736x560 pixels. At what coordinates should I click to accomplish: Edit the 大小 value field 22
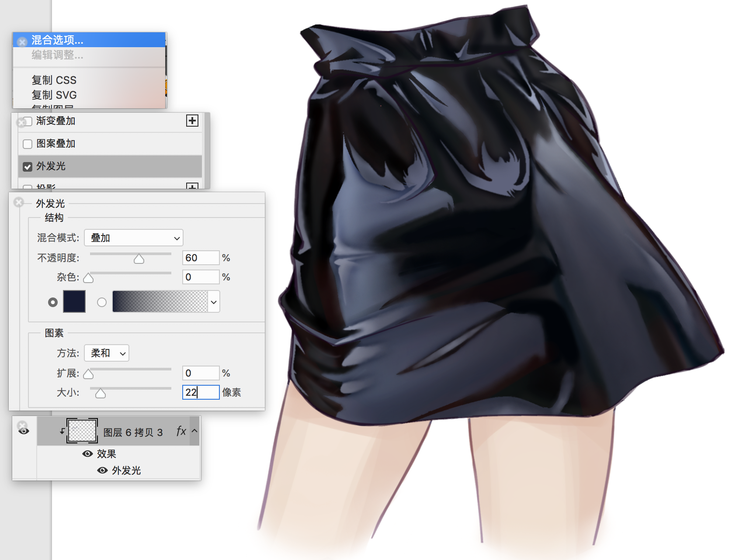point(201,392)
